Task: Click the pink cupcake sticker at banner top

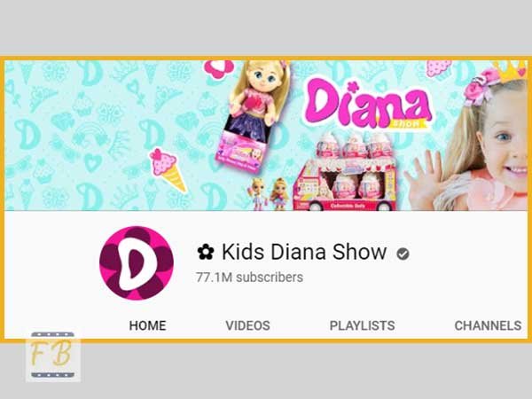Action: pos(438,68)
